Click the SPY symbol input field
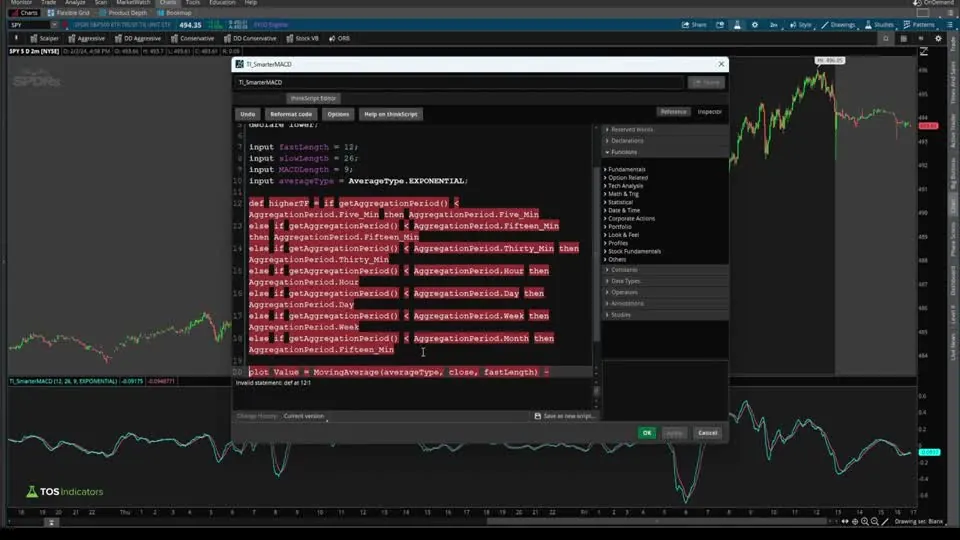Image resolution: width=960 pixels, height=540 pixels. point(29,25)
